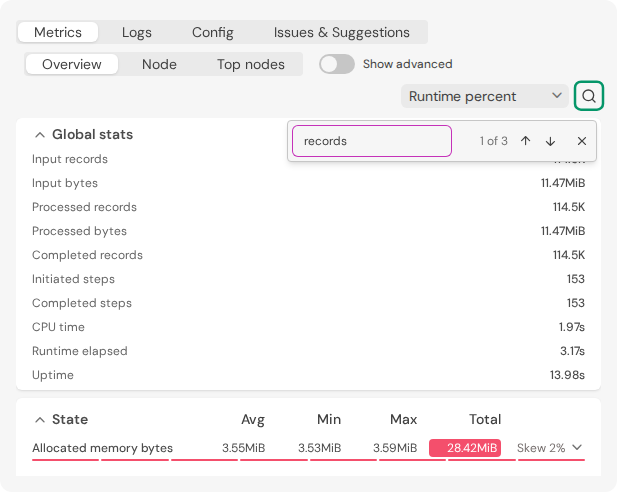Viewport: 617px width, 492px height.
Task: Click the Completed records label
Action: [87, 255]
